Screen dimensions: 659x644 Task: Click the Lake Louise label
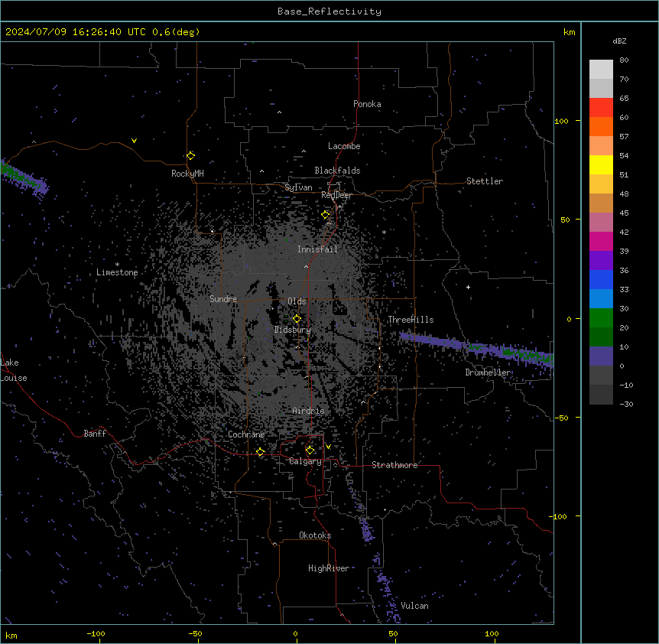tap(14, 370)
